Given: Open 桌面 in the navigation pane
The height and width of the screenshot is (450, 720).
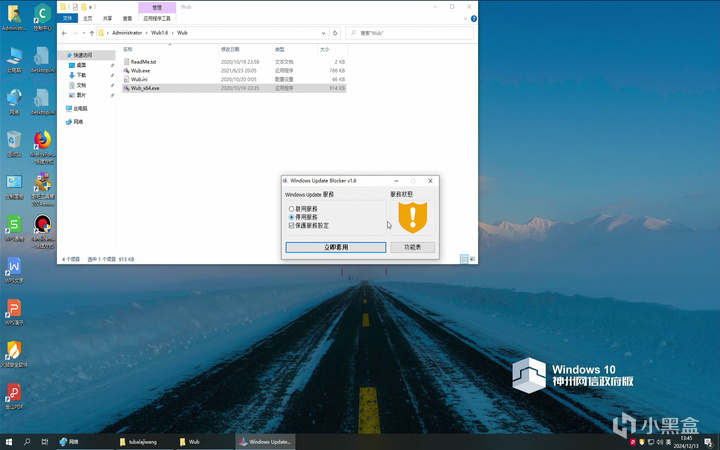Looking at the screenshot, I should pos(81,66).
